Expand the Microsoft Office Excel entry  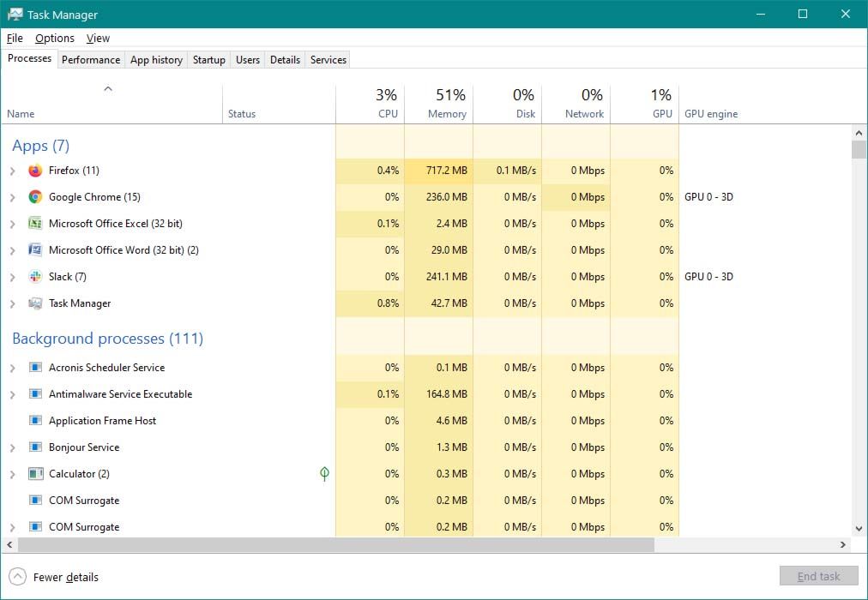pyautogui.click(x=12, y=224)
